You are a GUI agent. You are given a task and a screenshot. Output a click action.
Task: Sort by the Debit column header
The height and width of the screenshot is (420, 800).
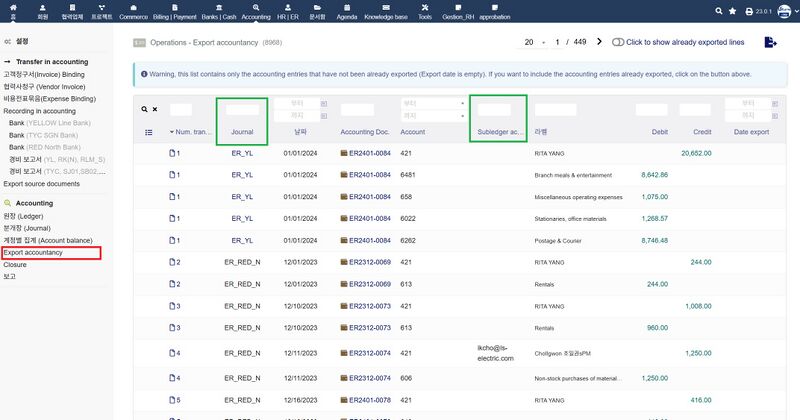tap(660, 132)
